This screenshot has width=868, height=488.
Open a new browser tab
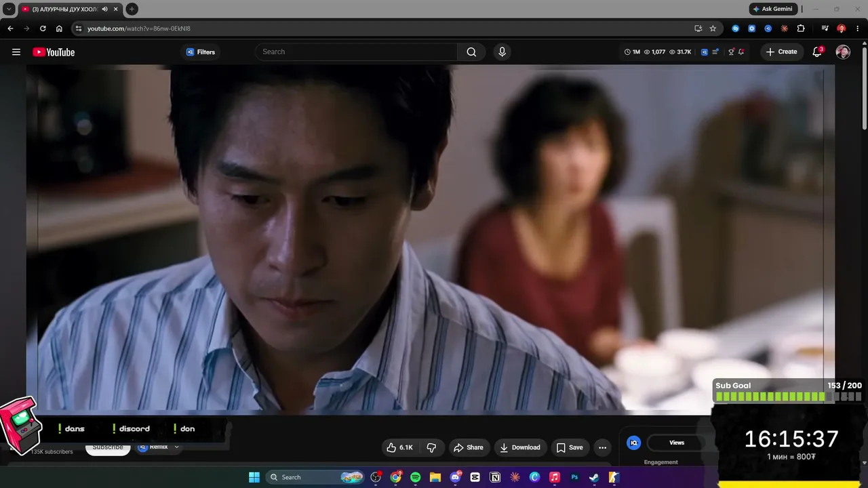point(132,9)
